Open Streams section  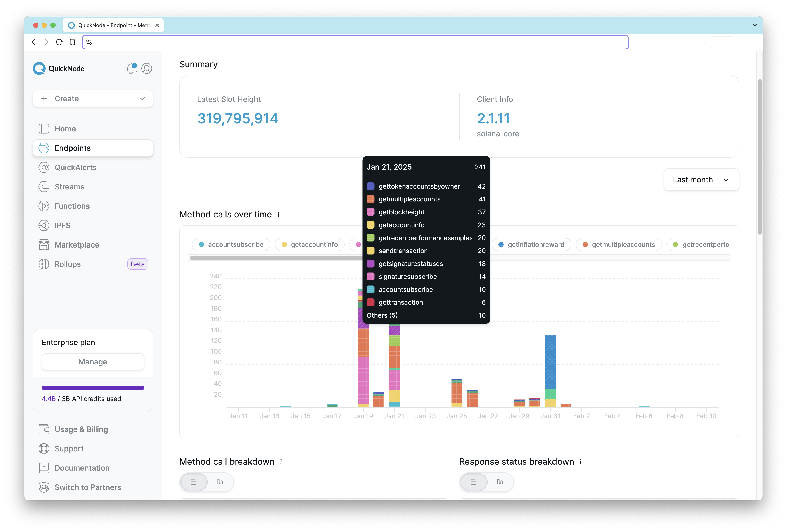tap(93, 186)
